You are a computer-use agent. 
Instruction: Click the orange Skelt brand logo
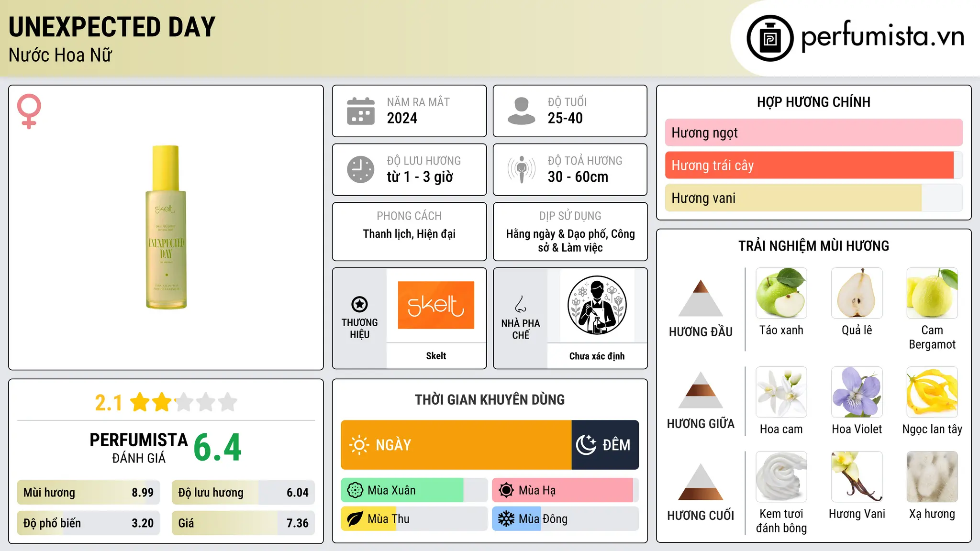coord(436,305)
